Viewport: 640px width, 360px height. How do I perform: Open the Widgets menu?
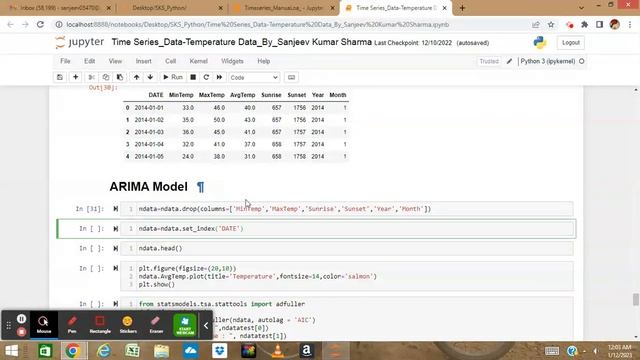[x=232, y=61]
